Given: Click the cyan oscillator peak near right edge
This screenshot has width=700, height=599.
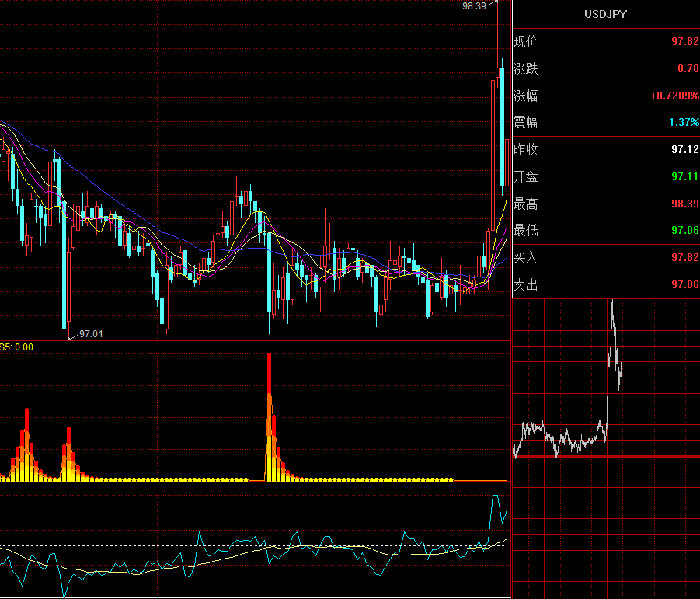Looking at the screenshot, I should pyautogui.click(x=495, y=496).
